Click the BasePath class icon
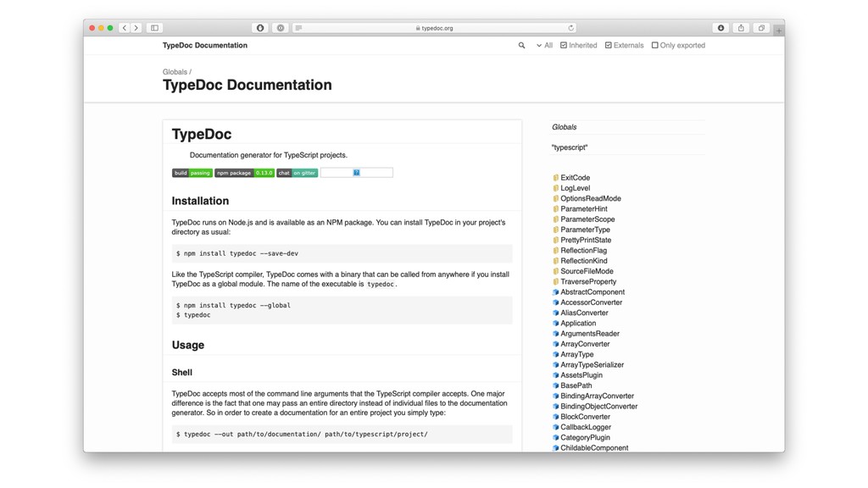The width and height of the screenshot is (868, 488). pyautogui.click(x=556, y=385)
